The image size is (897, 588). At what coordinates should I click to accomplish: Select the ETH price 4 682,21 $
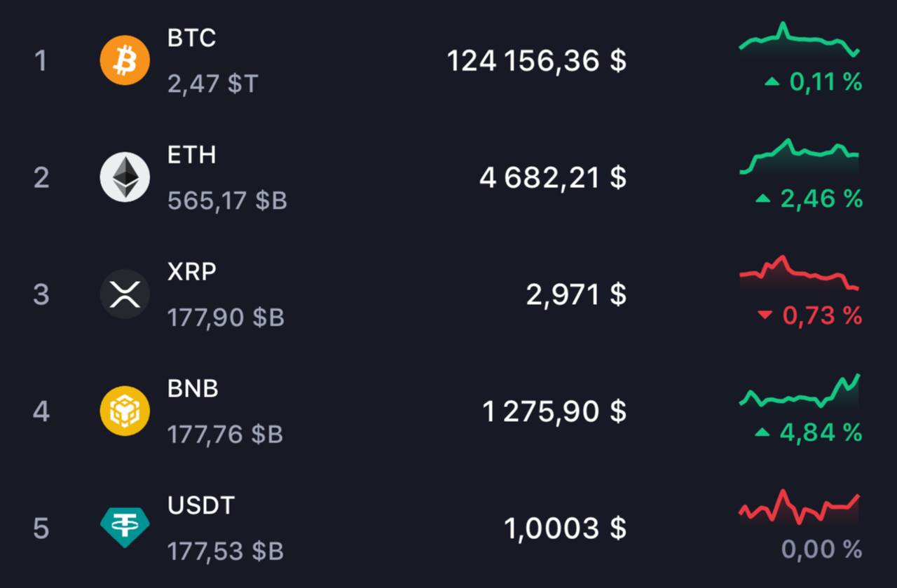[552, 177]
